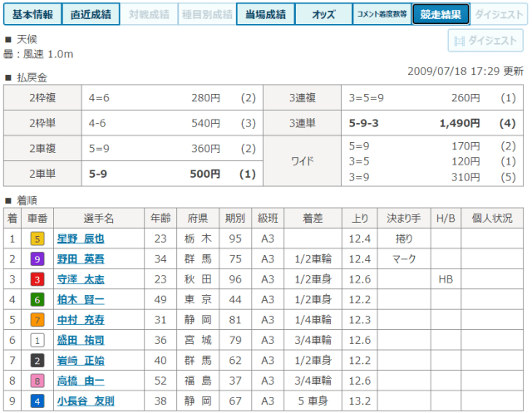Click the HB mark in 守澤 row
The height and width of the screenshot is (413, 532).
(x=446, y=279)
